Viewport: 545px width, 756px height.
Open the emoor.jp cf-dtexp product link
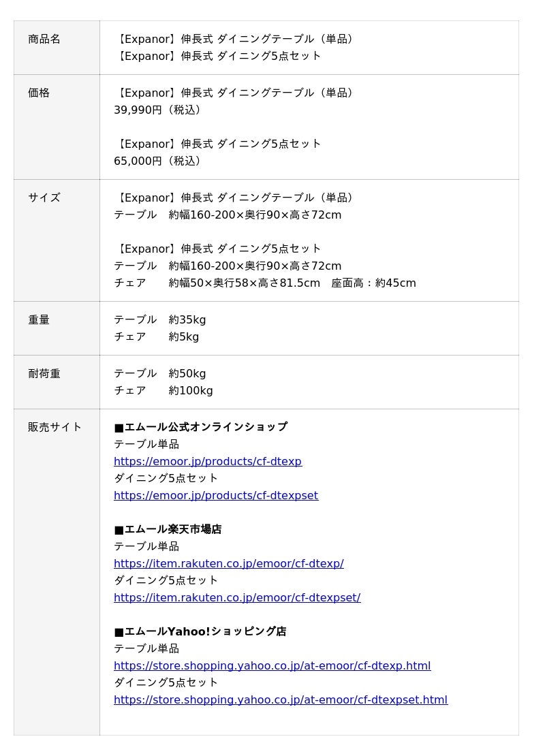(x=207, y=462)
